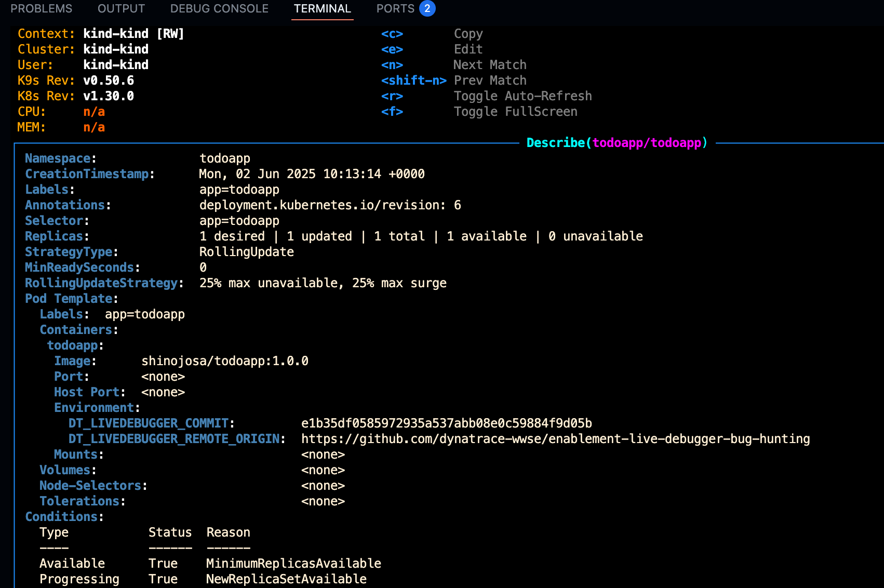Viewport: 884px width, 588px height.
Task: Click the TERMINAL tab
Action: click(322, 9)
